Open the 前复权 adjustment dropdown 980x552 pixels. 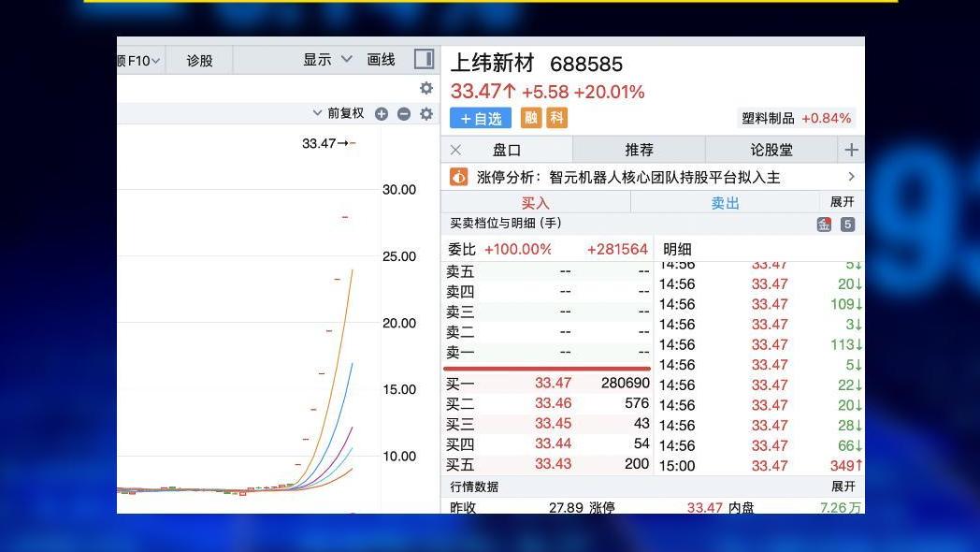(339, 113)
